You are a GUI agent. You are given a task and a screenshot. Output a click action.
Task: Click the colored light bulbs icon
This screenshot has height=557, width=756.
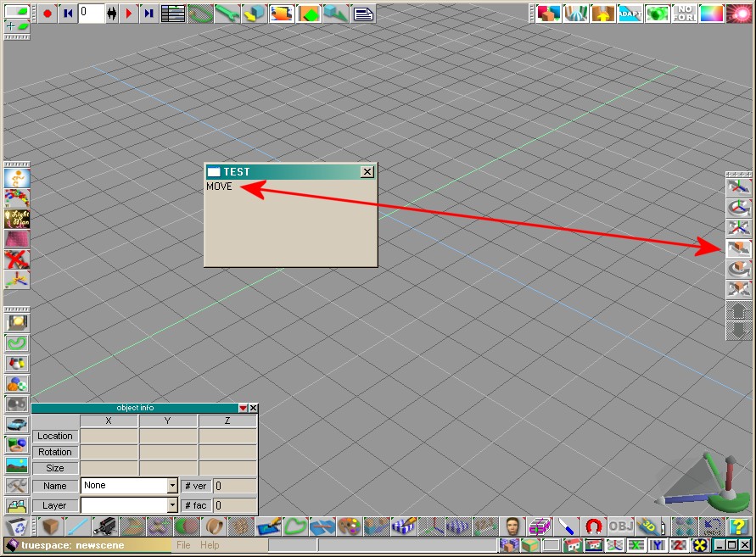click(17, 364)
